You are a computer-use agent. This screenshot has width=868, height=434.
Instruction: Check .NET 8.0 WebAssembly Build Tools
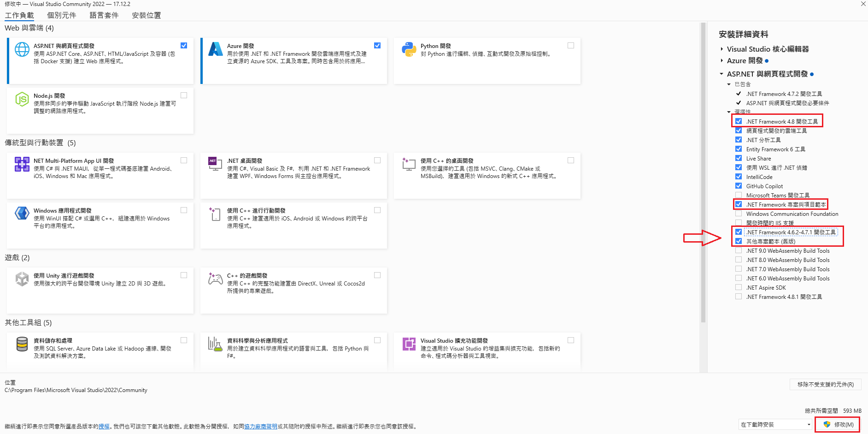tap(739, 260)
